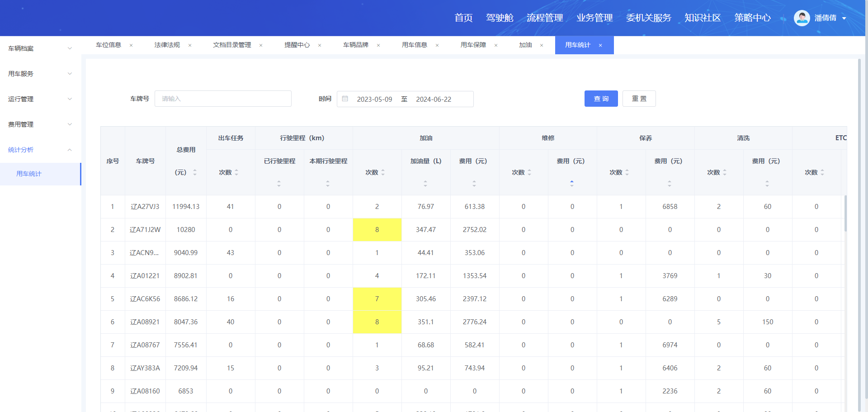
Task: Close the 用车信息 tab
Action: pos(437,45)
